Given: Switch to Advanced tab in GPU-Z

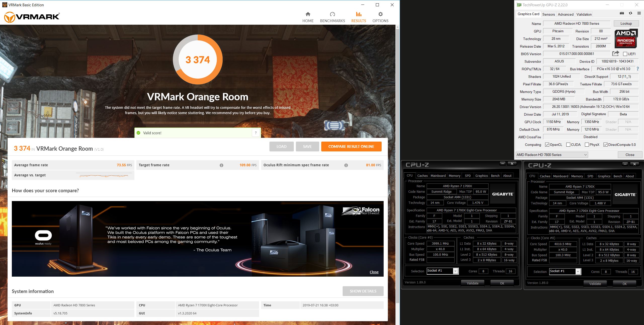Looking at the screenshot, I should 566,14.
